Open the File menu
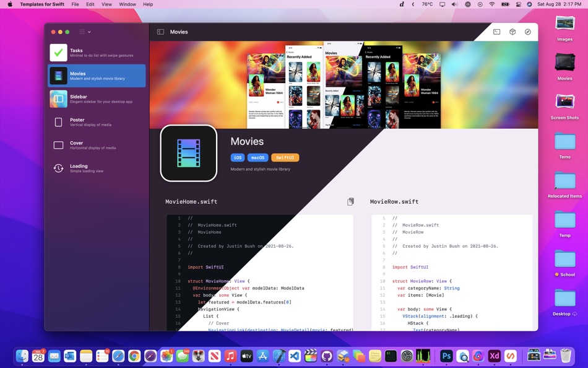The image size is (588, 368). click(x=75, y=4)
